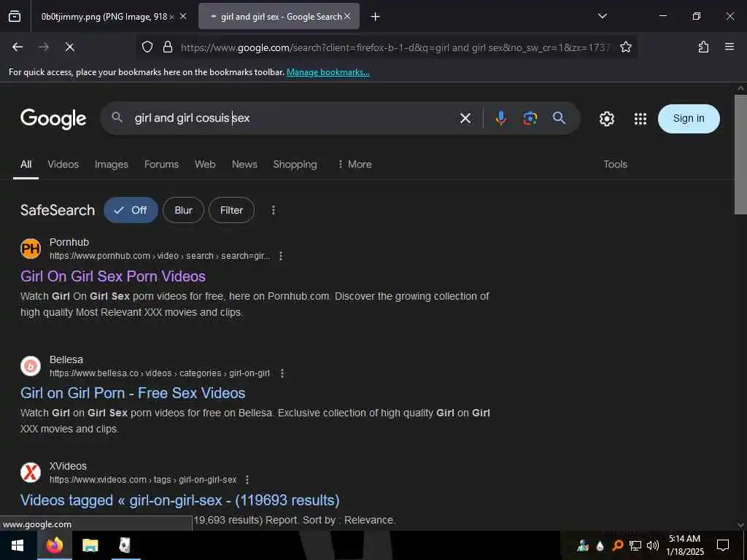
Task: Expand the list-all-tabs chevron
Action: [x=603, y=16]
